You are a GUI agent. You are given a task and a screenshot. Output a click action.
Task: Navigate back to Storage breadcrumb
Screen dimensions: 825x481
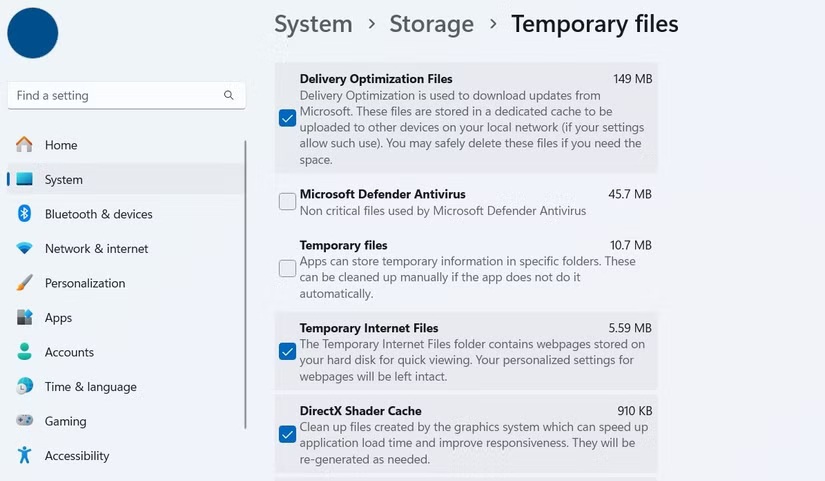click(x=431, y=24)
